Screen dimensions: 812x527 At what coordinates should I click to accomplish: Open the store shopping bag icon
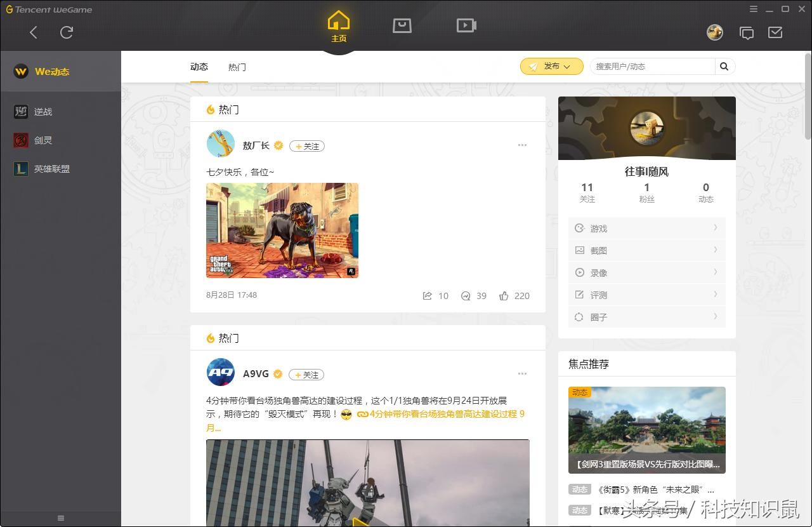402,25
